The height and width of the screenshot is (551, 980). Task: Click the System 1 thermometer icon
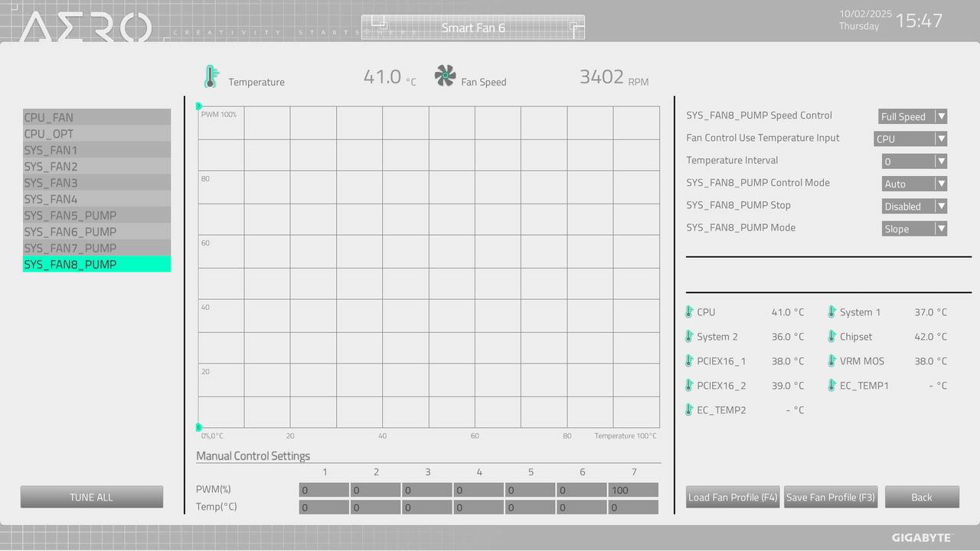click(x=831, y=312)
